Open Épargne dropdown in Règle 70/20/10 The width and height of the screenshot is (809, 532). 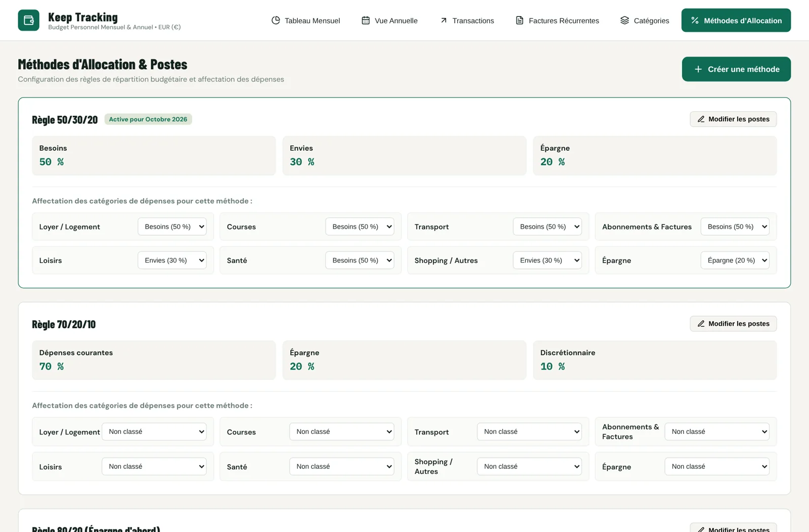(x=717, y=467)
